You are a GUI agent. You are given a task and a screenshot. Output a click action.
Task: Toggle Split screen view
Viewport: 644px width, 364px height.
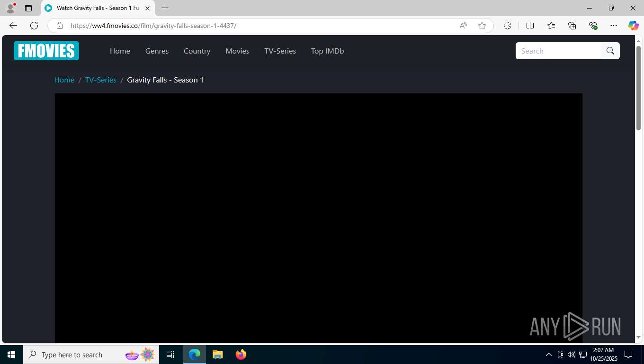(x=530, y=26)
